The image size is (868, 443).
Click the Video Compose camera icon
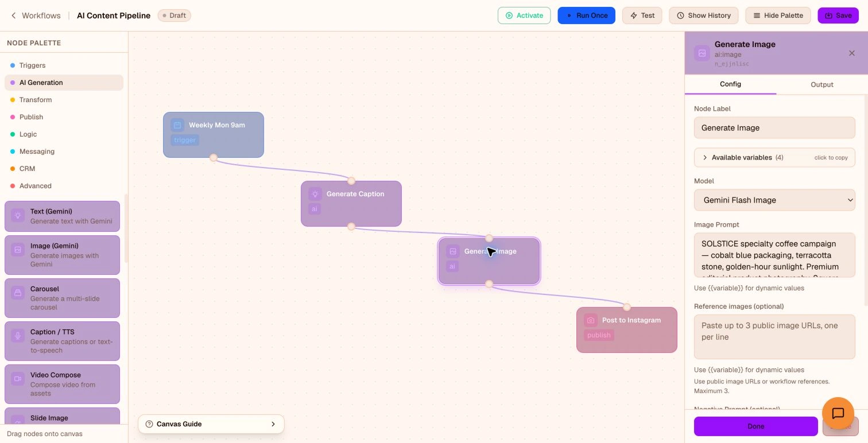coord(18,379)
